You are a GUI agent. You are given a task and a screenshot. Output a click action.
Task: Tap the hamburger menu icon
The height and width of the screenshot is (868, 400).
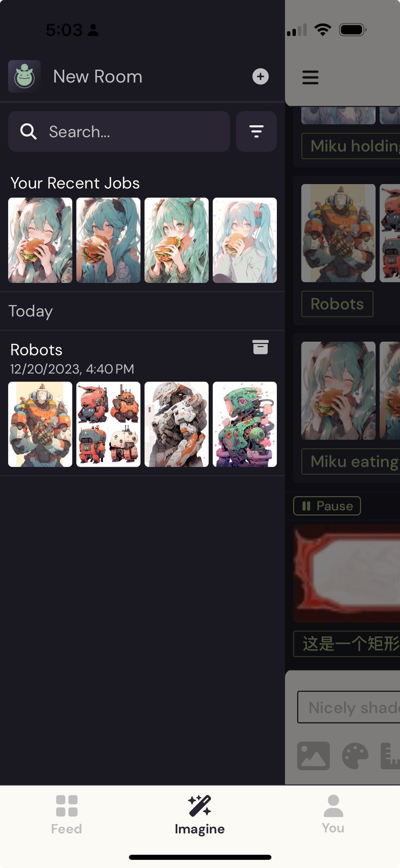pos(310,77)
